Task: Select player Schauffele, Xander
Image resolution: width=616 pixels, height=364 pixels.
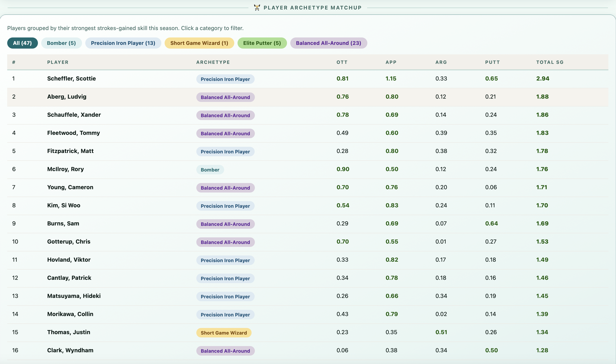Action: pyautogui.click(x=74, y=115)
